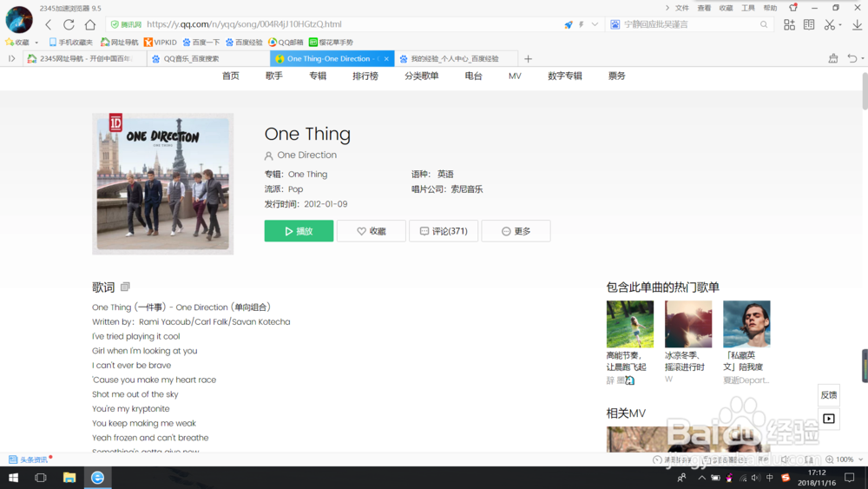Click the lightning icon in address bar
The width and height of the screenshot is (868, 489).
(x=582, y=24)
